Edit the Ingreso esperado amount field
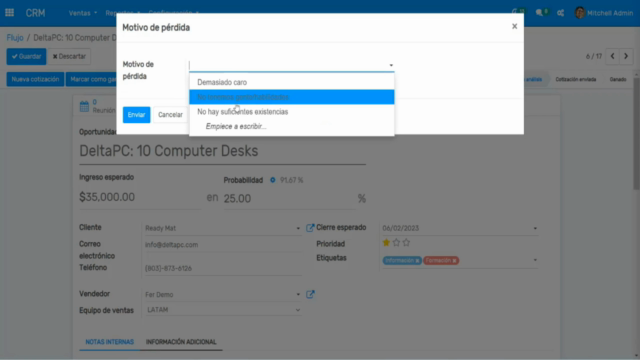The width and height of the screenshot is (640, 360). [x=140, y=198]
